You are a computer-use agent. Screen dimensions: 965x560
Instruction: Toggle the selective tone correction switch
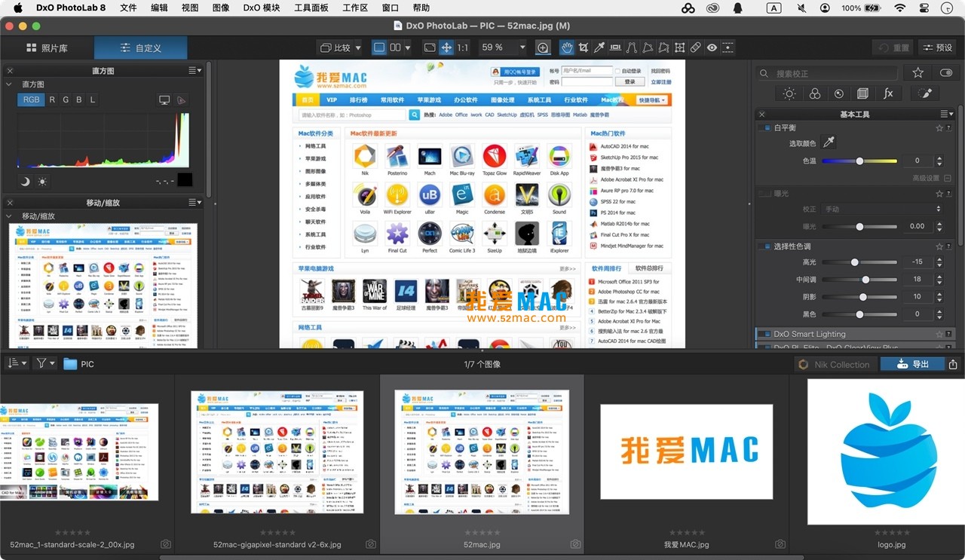[x=766, y=246]
